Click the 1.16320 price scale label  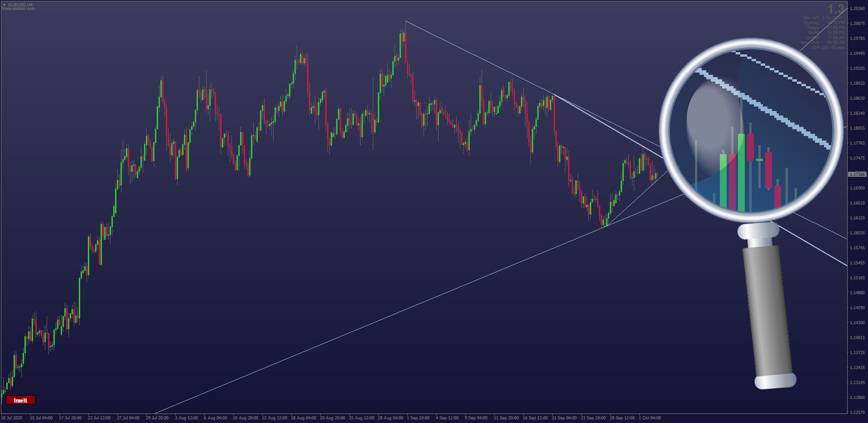click(857, 218)
